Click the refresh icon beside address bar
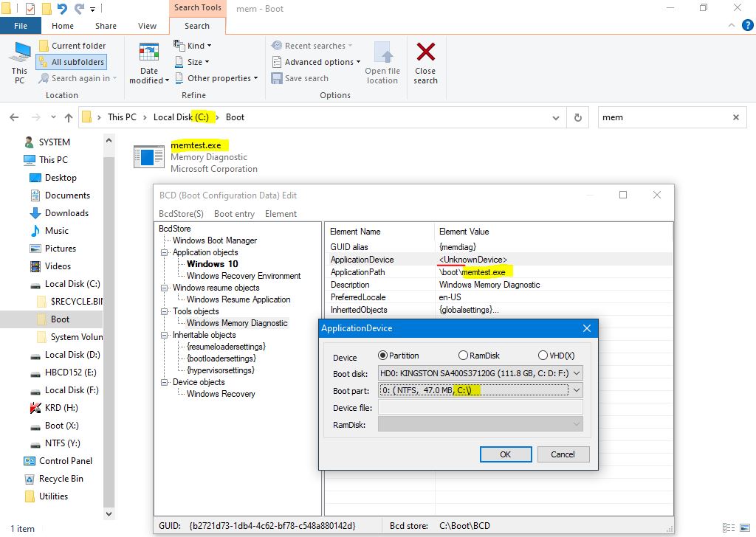The height and width of the screenshot is (537, 756). pyautogui.click(x=578, y=117)
